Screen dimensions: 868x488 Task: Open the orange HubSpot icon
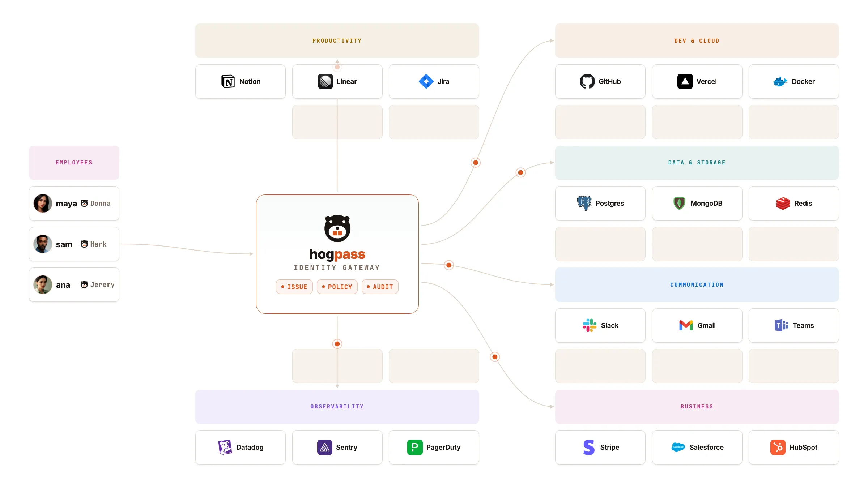tap(778, 447)
